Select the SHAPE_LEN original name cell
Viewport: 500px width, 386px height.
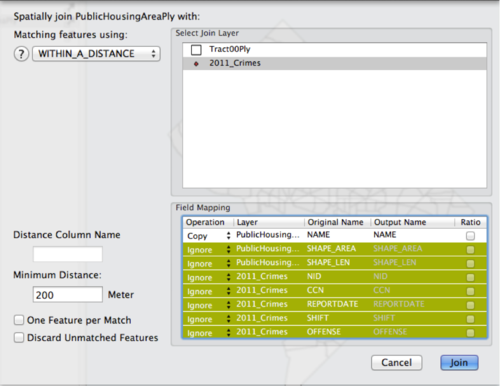coord(337,263)
